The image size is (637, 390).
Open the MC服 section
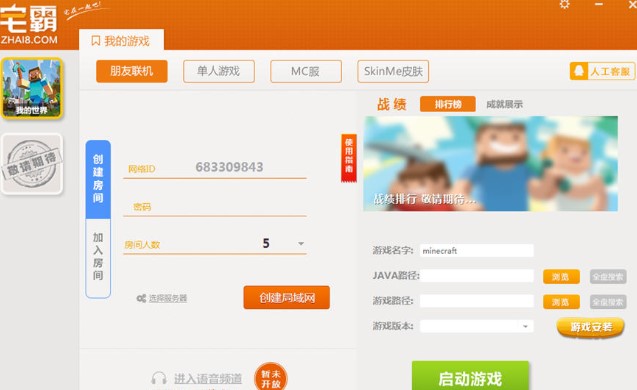306,71
